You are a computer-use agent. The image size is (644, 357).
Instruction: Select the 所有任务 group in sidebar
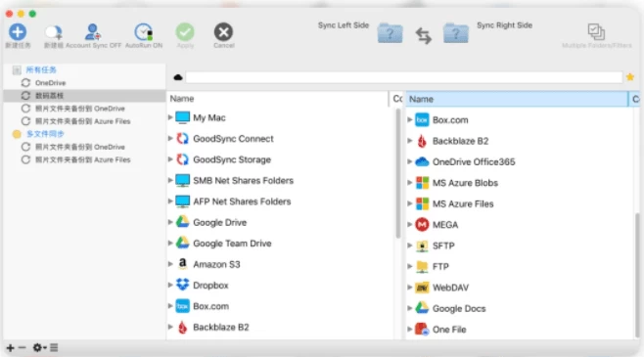click(x=41, y=69)
